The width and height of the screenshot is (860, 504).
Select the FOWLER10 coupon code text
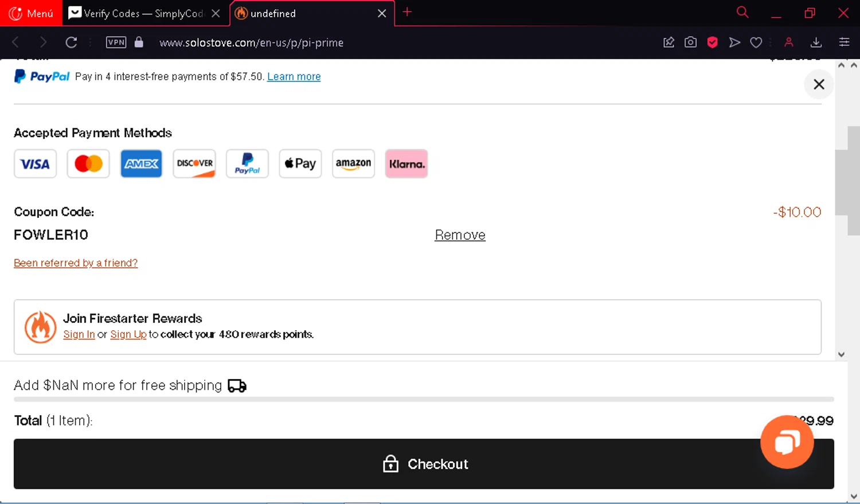[51, 235]
